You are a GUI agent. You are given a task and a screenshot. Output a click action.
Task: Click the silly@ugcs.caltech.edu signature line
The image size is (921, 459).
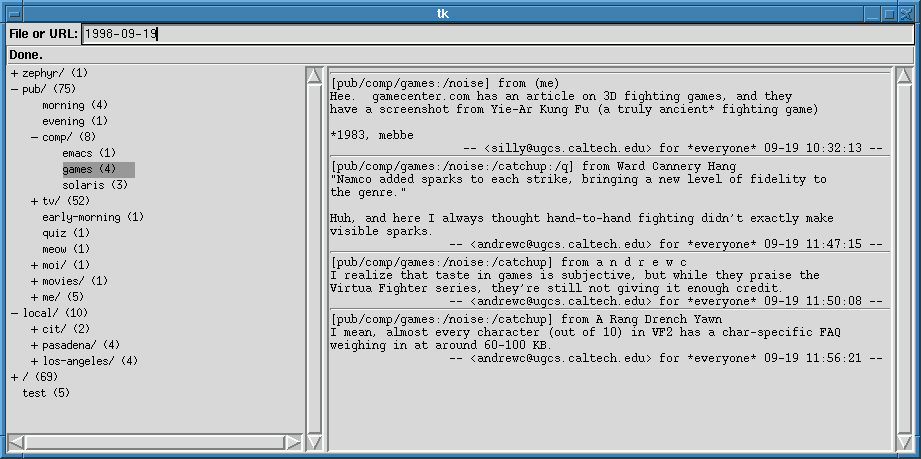click(x=673, y=148)
